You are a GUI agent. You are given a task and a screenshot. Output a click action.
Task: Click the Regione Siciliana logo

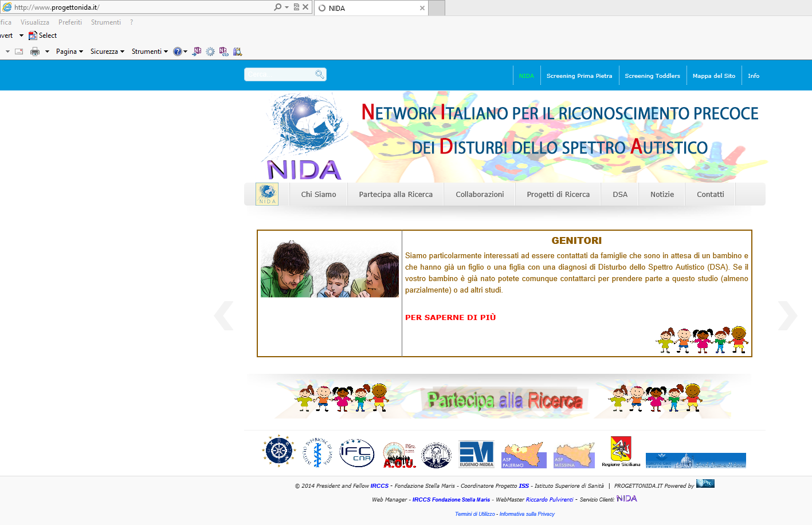(x=621, y=452)
